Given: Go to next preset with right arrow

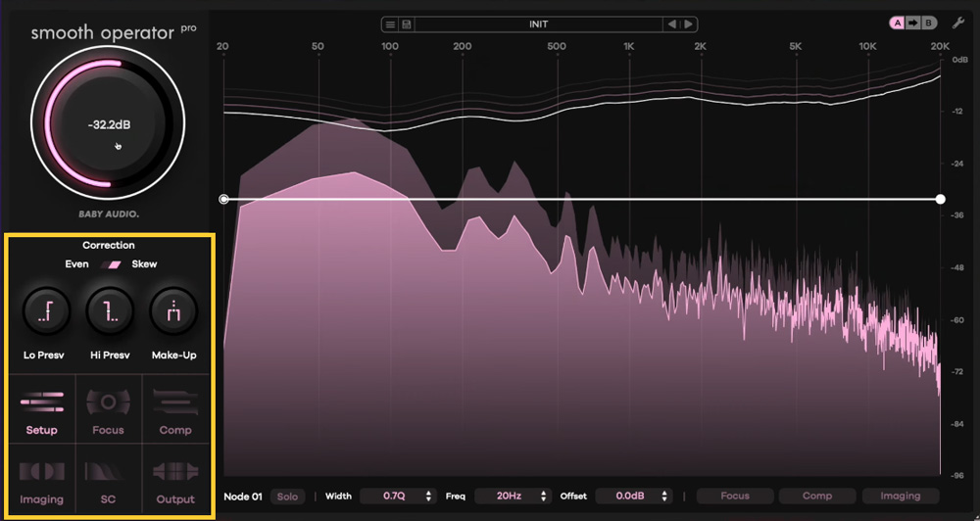Looking at the screenshot, I should point(688,24).
